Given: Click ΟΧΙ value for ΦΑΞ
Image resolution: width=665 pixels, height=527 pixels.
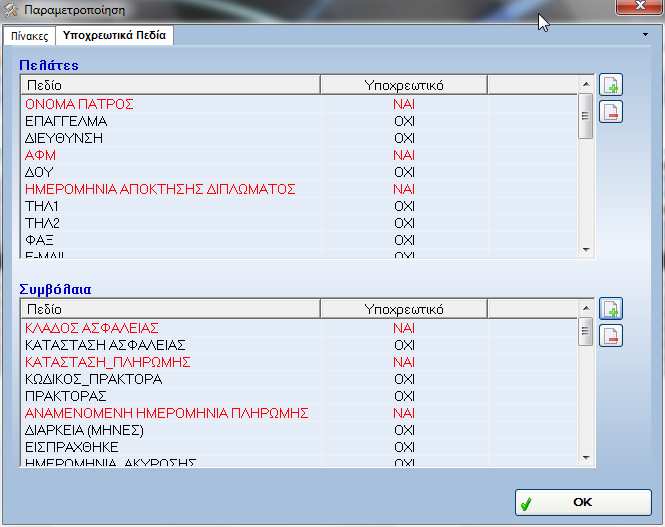Looking at the screenshot, I should point(404,240).
